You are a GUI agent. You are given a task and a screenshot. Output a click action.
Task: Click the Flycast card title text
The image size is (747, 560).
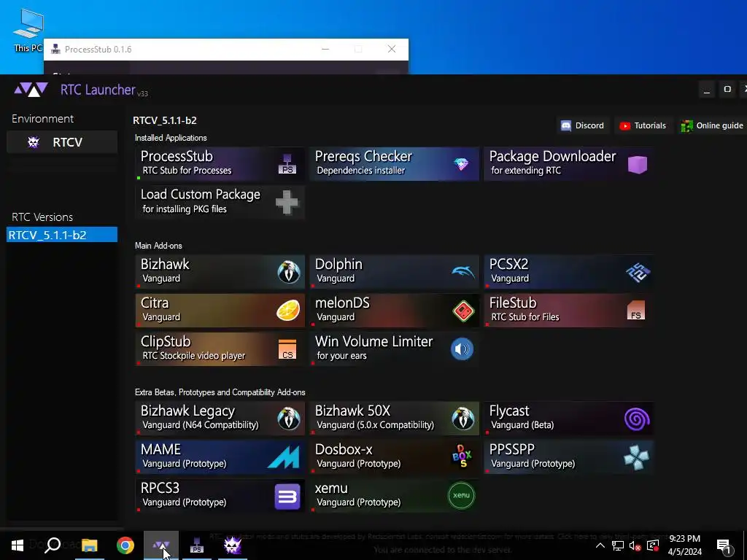[x=509, y=411]
